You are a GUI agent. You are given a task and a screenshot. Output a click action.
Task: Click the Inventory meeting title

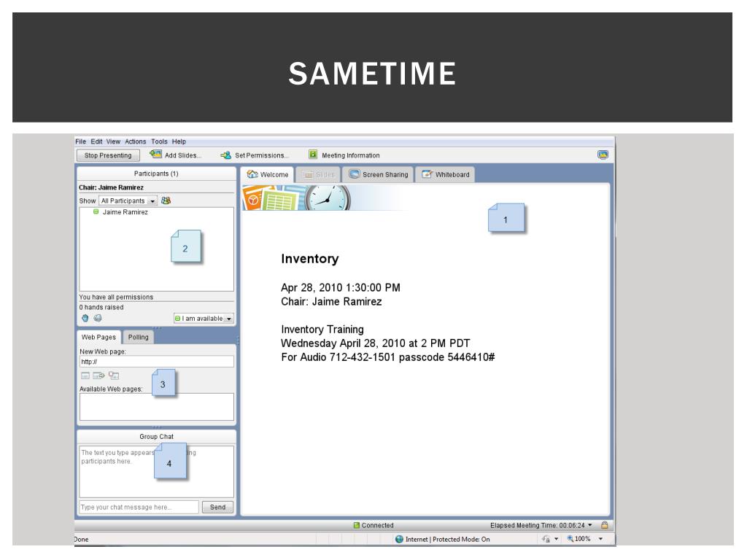click(309, 259)
